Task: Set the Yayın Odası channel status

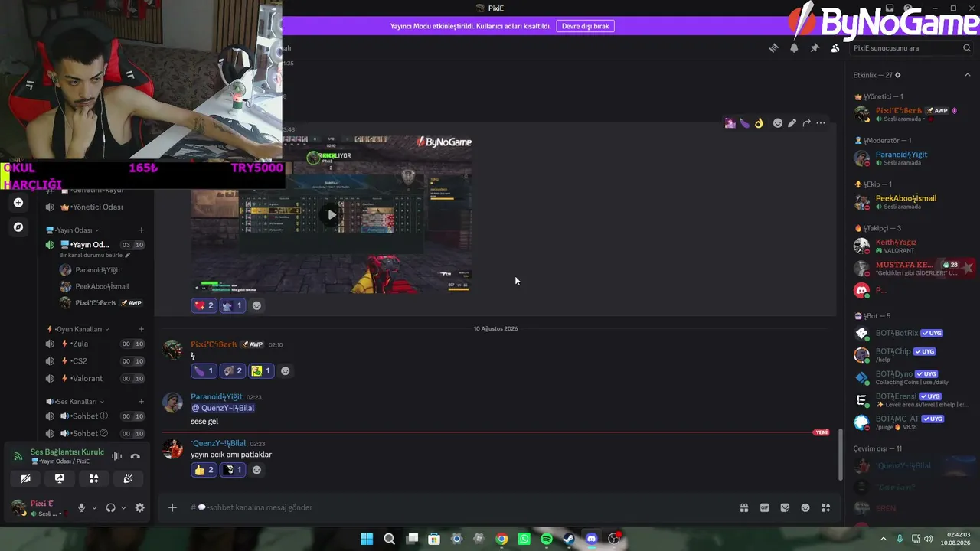Action: pyautogui.click(x=95, y=255)
